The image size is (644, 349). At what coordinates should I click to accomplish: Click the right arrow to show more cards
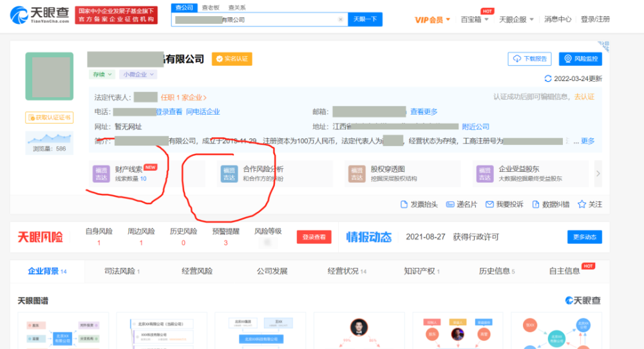point(598,174)
